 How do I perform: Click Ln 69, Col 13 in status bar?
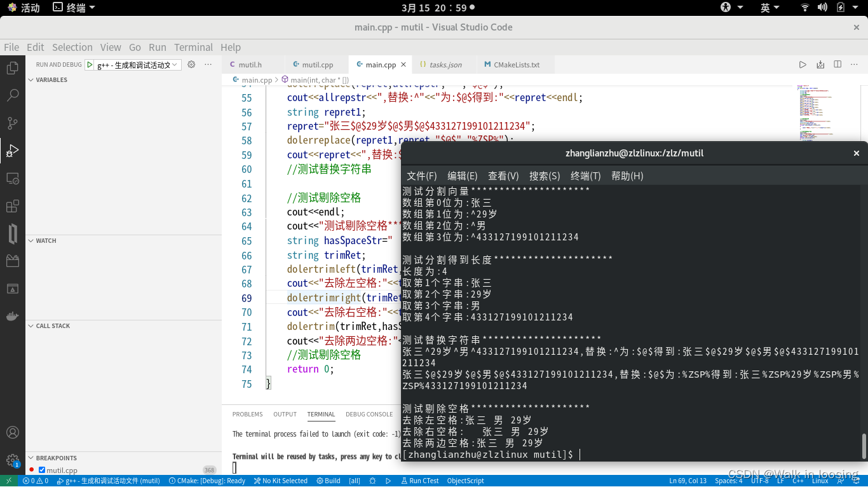click(x=688, y=481)
